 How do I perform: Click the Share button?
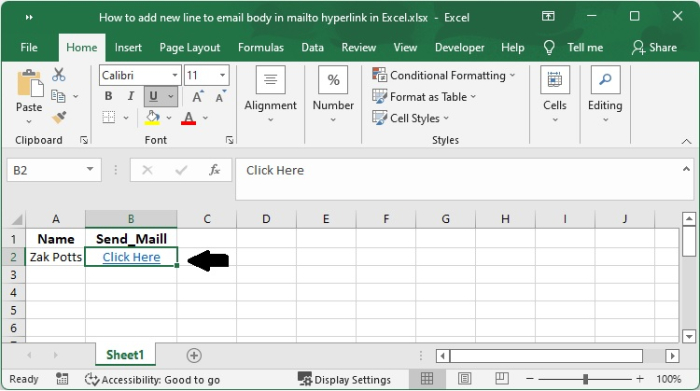point(654,48)
